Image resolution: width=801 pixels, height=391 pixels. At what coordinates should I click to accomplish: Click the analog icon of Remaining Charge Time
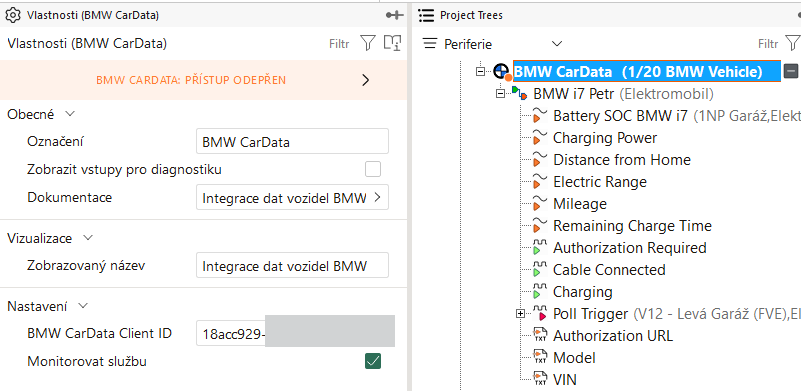(x=539, y=225)
